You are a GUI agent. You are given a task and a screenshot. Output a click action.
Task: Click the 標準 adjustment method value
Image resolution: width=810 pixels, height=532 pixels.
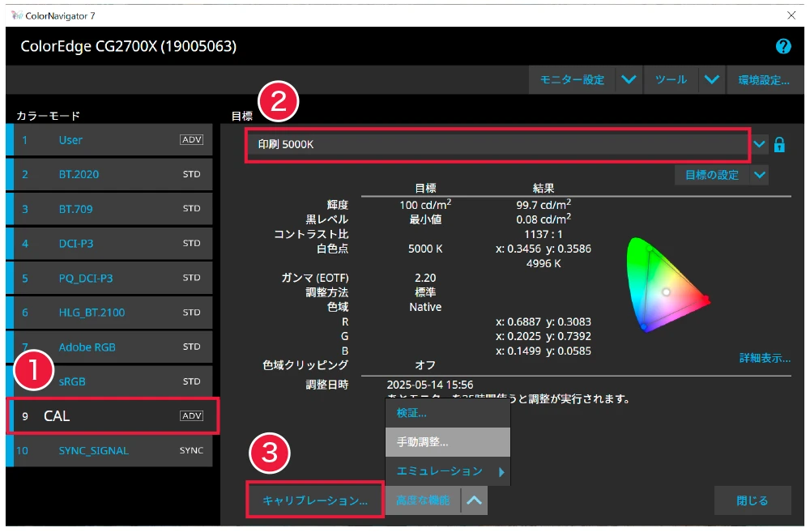(x=425, y=292)
